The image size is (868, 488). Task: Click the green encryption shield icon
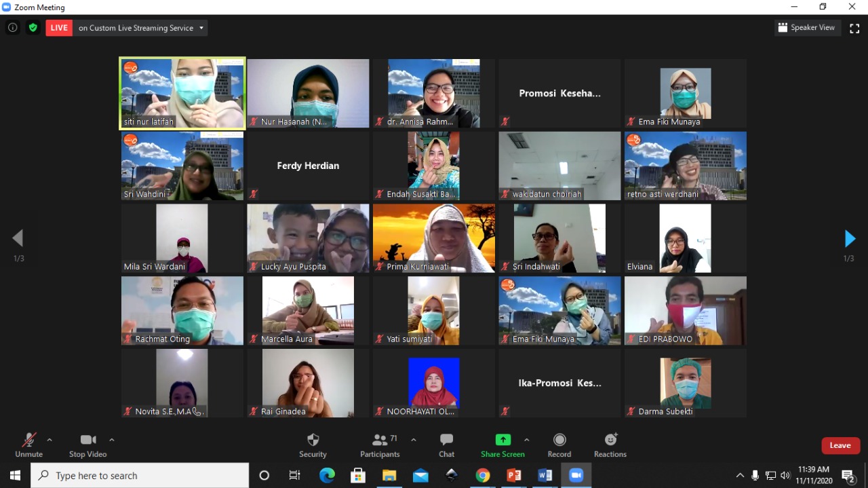[x=33, y=28]
